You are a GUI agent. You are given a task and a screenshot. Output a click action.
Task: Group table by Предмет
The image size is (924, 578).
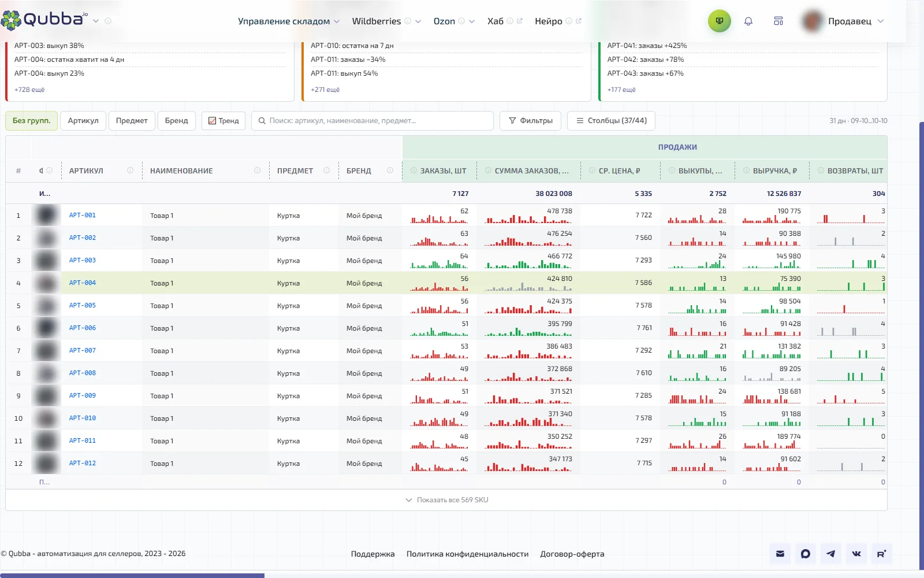click(x=132, y=121)
